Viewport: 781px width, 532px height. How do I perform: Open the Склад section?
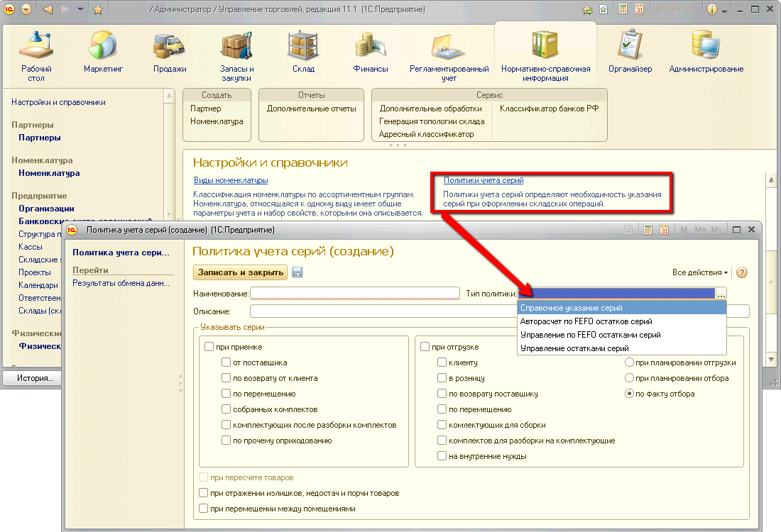pyautogui.click(x=303, y=51)
